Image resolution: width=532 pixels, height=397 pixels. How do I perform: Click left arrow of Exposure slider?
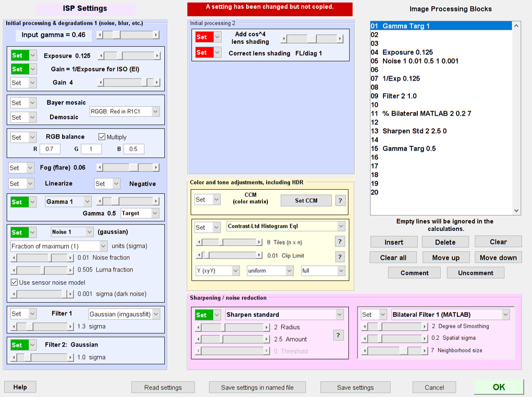coord(101,56)
